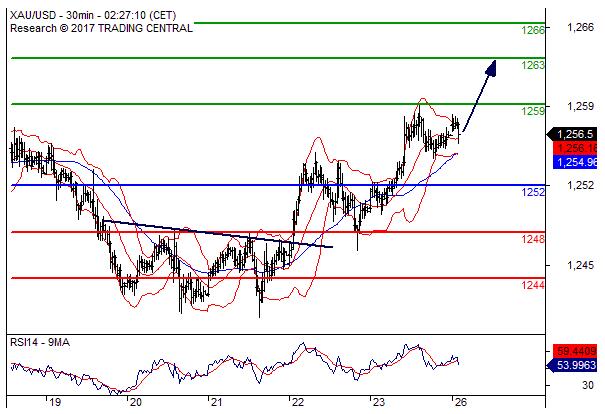The height and width of the screenshot is (414, 605).
Task: Click the 1,259 price axis value
Action: pyautogui.click(x=580, y=106)
